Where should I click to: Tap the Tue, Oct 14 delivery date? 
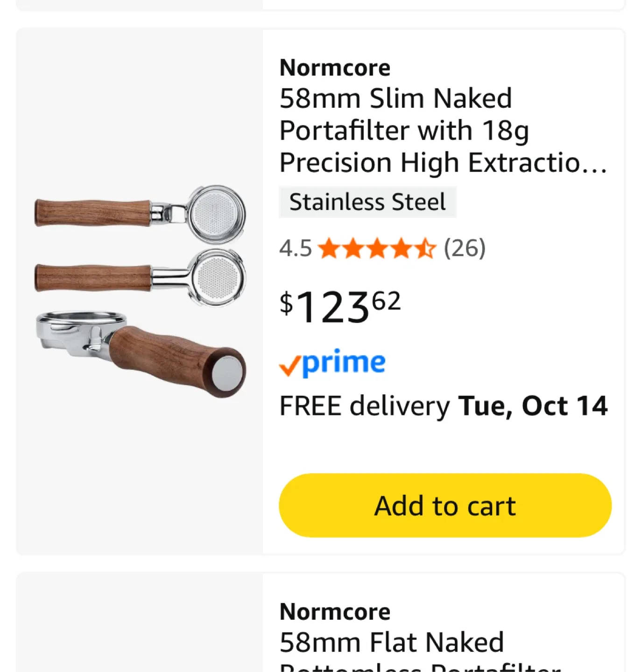tap(533, 406)
